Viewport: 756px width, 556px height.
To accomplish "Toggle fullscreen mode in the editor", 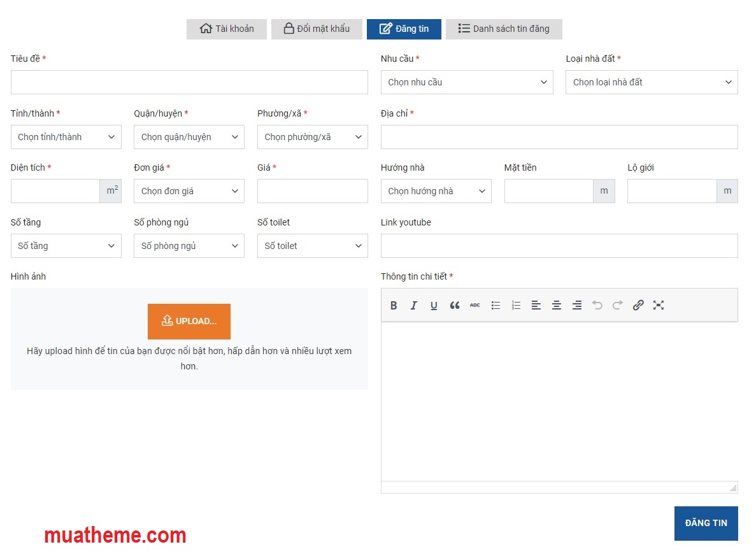I will (x=659, y=306).
